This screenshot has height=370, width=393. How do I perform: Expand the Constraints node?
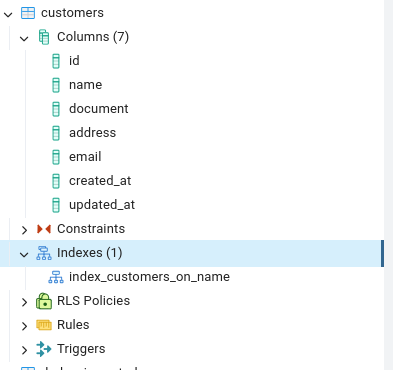24,230
